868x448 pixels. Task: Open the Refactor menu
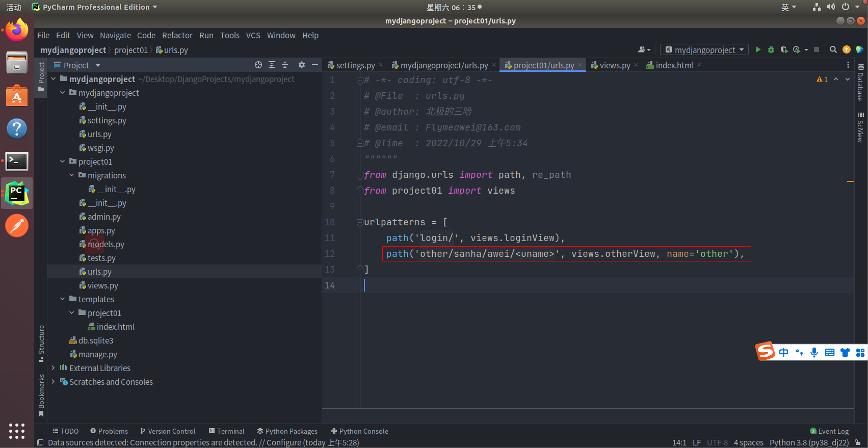point(177,35)
